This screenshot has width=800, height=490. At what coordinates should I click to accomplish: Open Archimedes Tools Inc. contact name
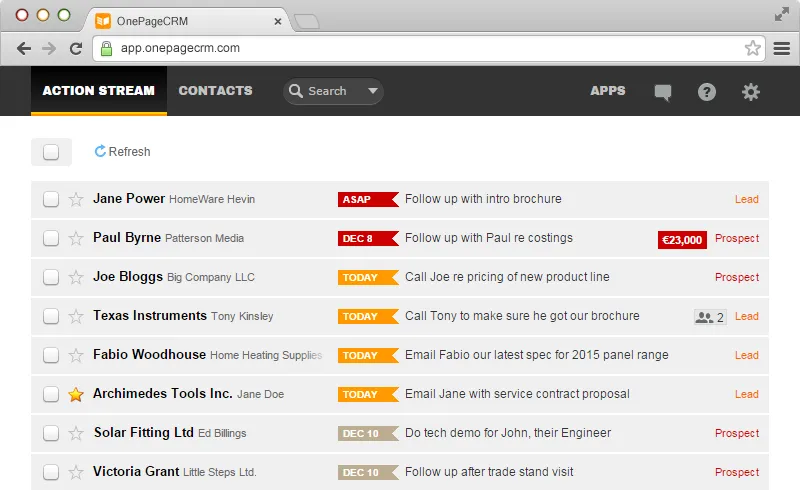pos(162,394)
